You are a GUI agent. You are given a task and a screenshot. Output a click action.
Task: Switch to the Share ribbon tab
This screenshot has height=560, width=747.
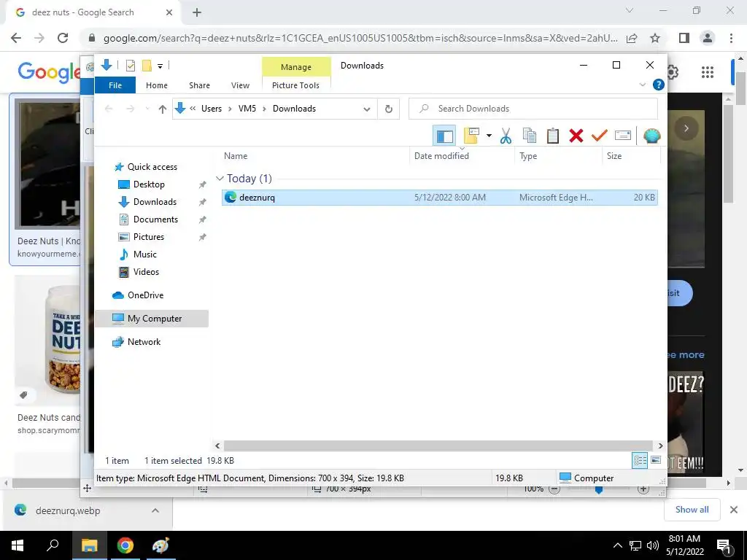pyautogui.click(x=199, y=85)
